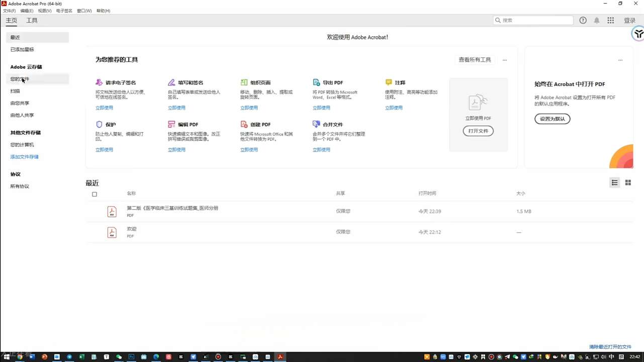Switch recent files to grid view
Screen dimensions: 644x362
click(628, 183)
